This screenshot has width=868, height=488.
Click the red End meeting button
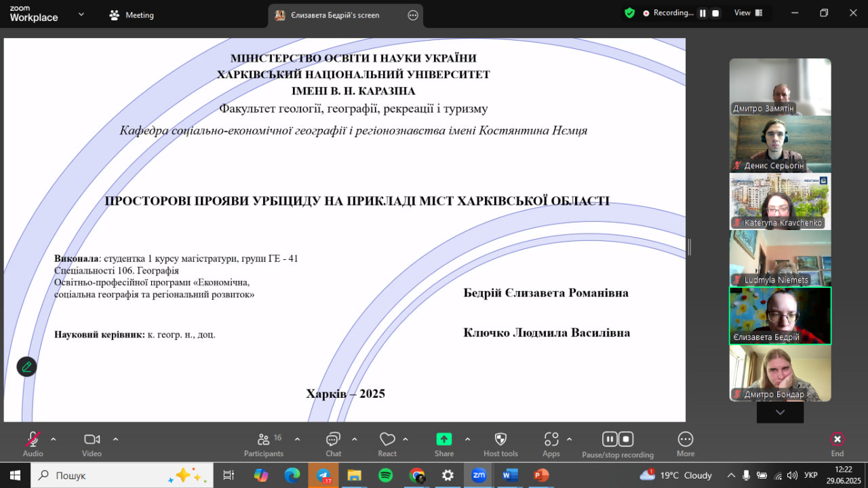point(837,439)
